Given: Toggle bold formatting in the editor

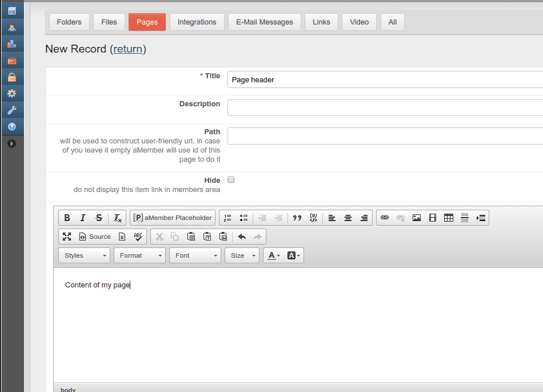Looking at the screenshot, I should tap(67, 218).
